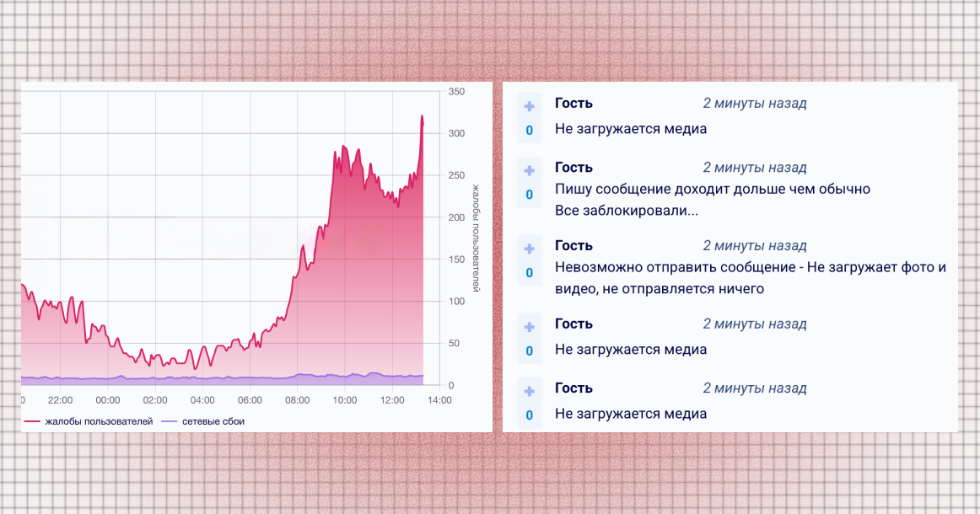This screenshot has height=514, width=980.
Task: Select the 12:00 tick on time axis
Action: [393, 400]
